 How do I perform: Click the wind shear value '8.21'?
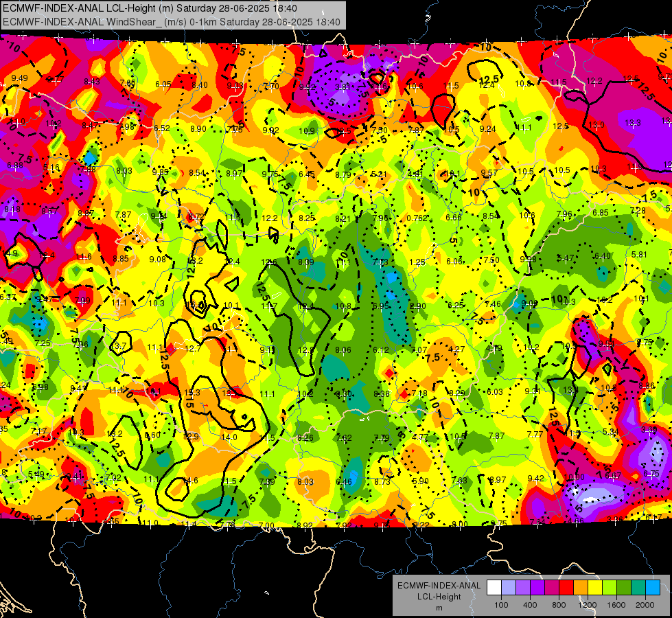(x=343, y=219)
